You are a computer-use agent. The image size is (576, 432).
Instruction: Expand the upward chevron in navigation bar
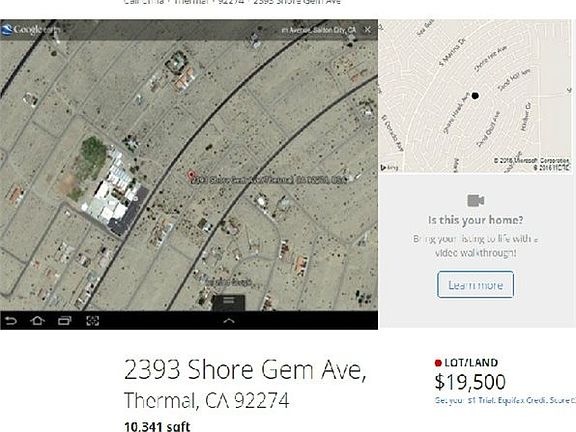pyautogui.click(x=229, y=321)
